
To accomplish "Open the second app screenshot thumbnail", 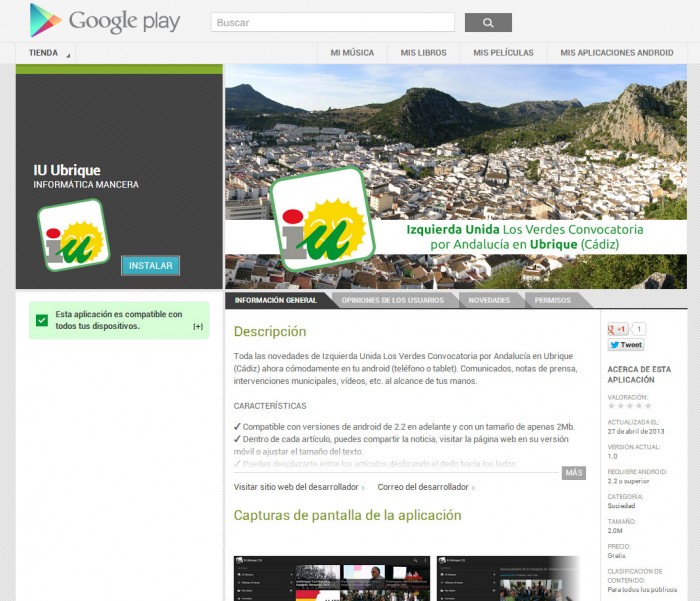I will click(x=508, y=578).
